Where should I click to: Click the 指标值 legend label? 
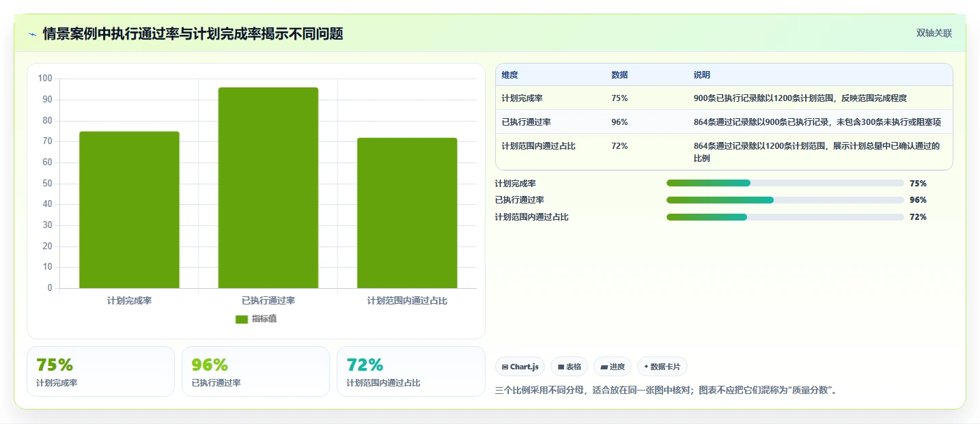(x=264, y=319)
